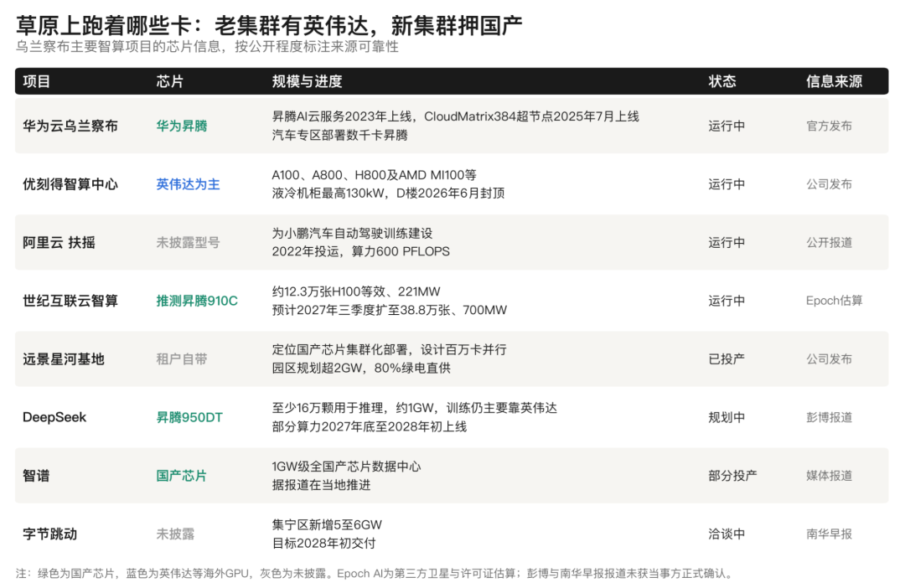Click the 园区规划超2GW line
905x588 pixels.
pos(361,369)
